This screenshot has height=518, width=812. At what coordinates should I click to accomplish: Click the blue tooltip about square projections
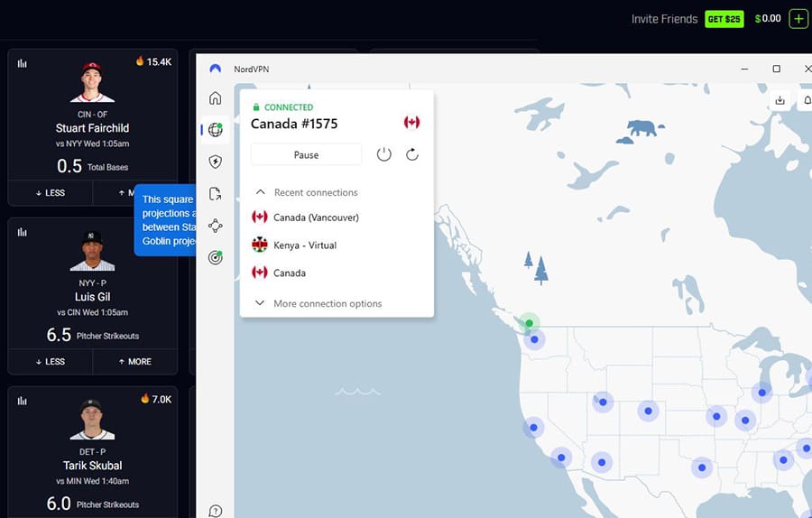pyautogui.click(x=165, y=220)
